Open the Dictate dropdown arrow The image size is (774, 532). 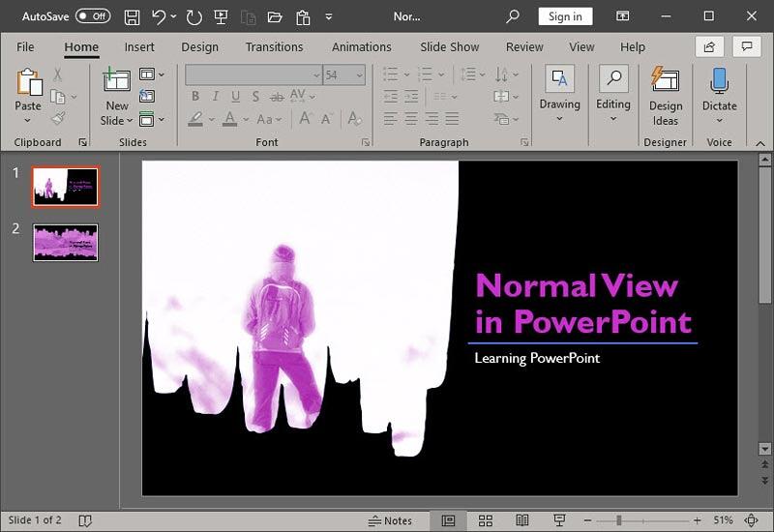(x=719, y=120)
